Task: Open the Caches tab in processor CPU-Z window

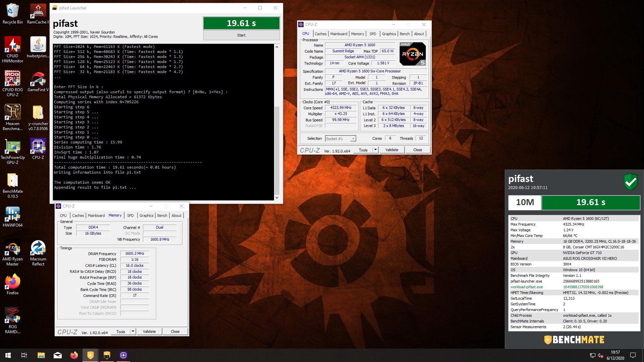Action: [x=320, y=34]
